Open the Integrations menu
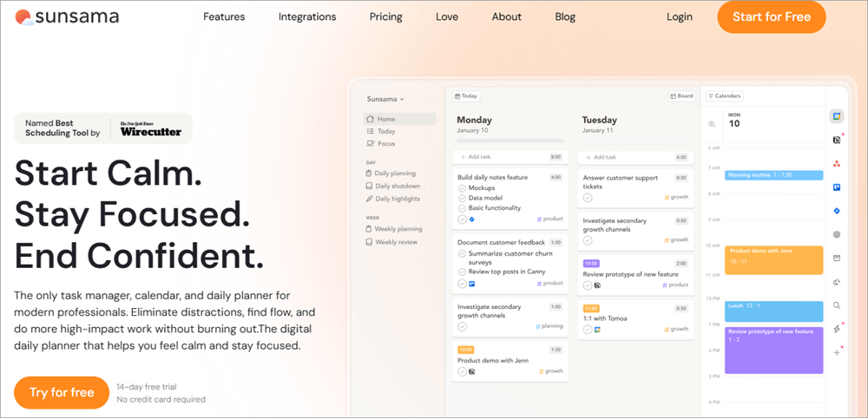This screenshot has height=419, width=868. point(307,16)
